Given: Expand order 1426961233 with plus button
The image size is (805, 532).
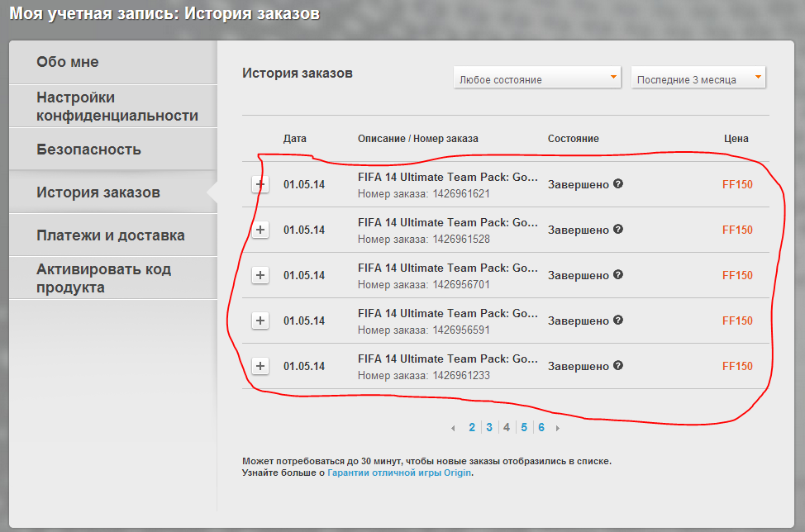Looking at the screenshot, I should (x=260, y=366).
